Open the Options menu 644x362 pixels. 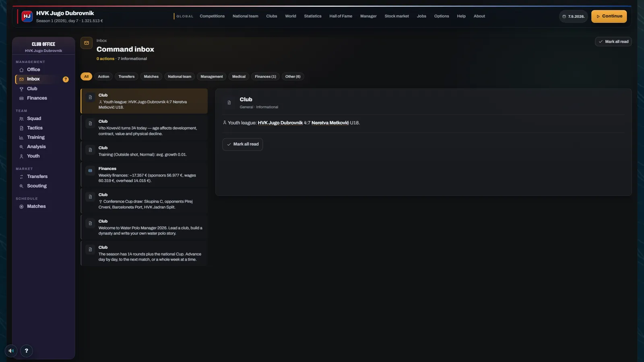coord(442,16)
